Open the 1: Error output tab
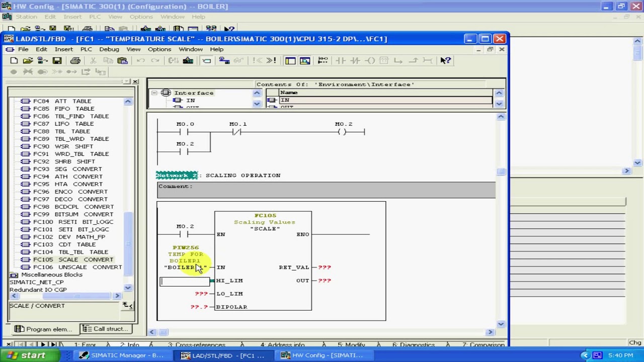 85,345
